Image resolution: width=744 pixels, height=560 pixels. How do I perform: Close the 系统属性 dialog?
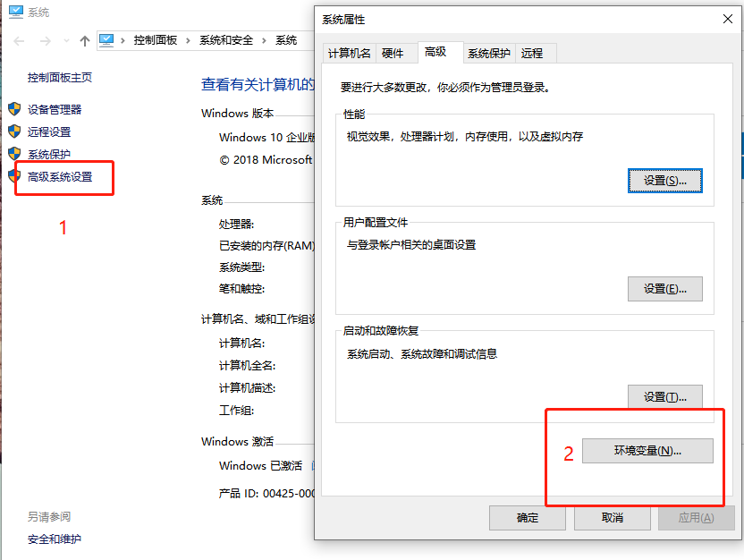point(727,19)
